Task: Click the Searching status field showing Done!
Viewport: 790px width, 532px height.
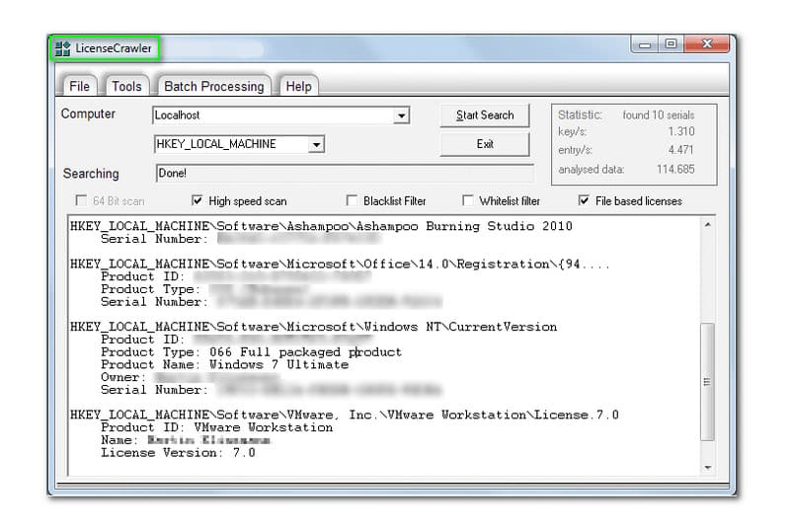Action: click(345, 174)
